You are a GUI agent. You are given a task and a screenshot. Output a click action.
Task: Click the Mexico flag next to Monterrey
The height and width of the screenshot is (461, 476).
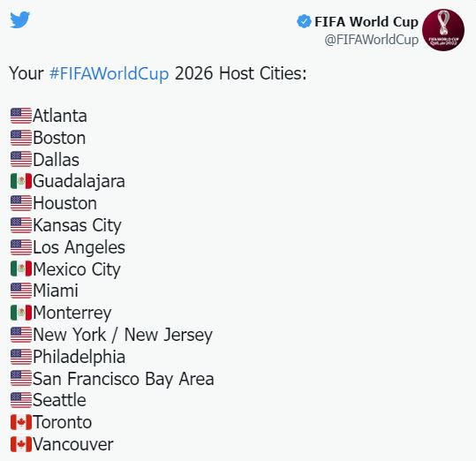tap(21, 313)
